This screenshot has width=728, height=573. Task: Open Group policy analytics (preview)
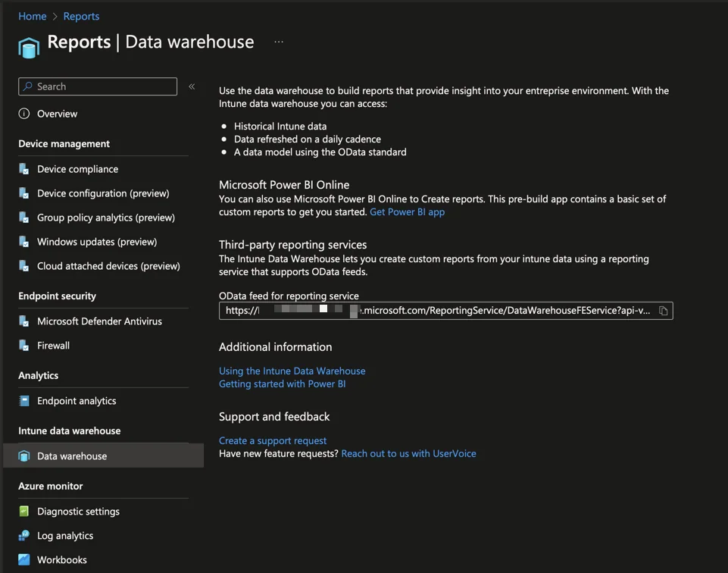(106, 218)
